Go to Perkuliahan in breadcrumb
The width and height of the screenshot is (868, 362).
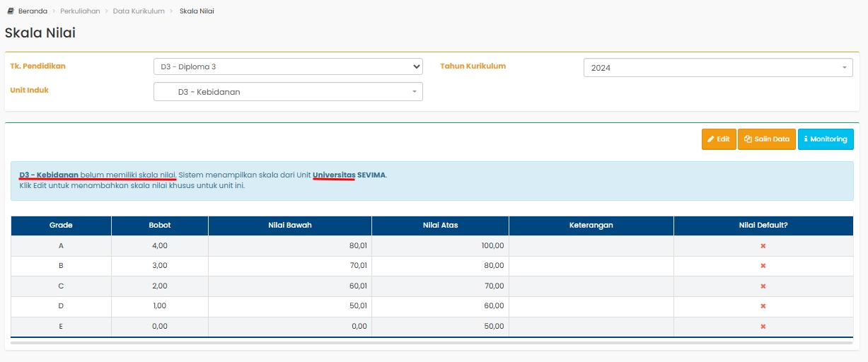[x=80, y=11]
